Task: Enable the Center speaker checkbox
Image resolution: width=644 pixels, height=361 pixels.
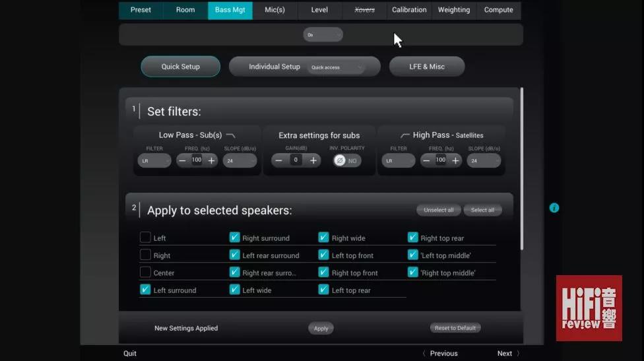Action: (145, 273)
